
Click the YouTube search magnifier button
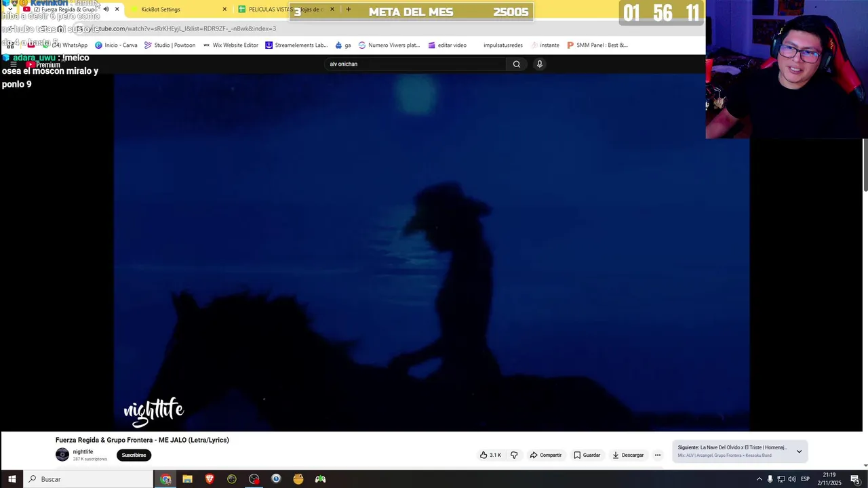517,64
